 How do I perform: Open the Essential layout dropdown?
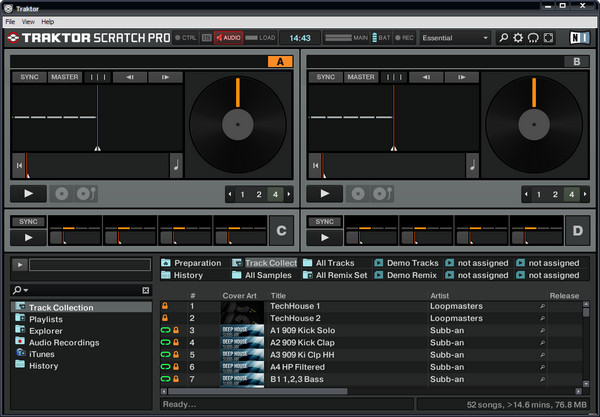click(456, 38)
